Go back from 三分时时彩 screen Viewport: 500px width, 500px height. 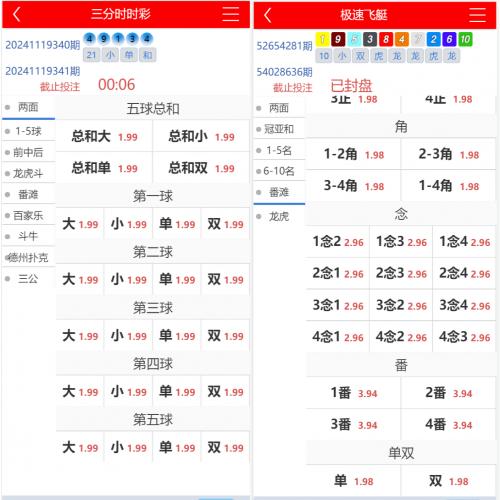[x=17, y=14]
